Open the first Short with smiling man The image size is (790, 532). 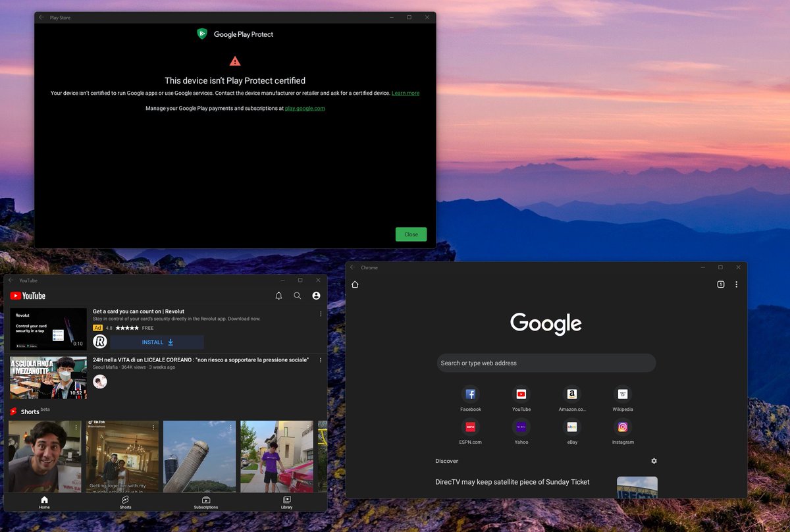coord(45,456)
